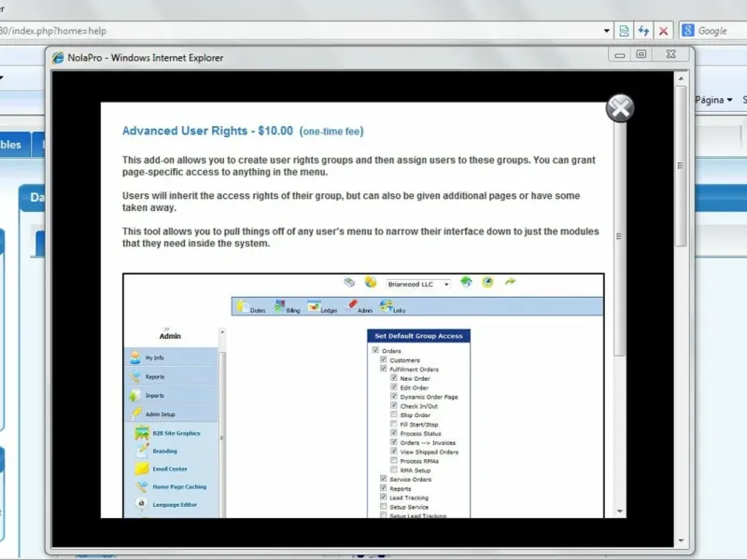
Task: Click the Admin Setup wrench icon
Action: coord(135,413)
